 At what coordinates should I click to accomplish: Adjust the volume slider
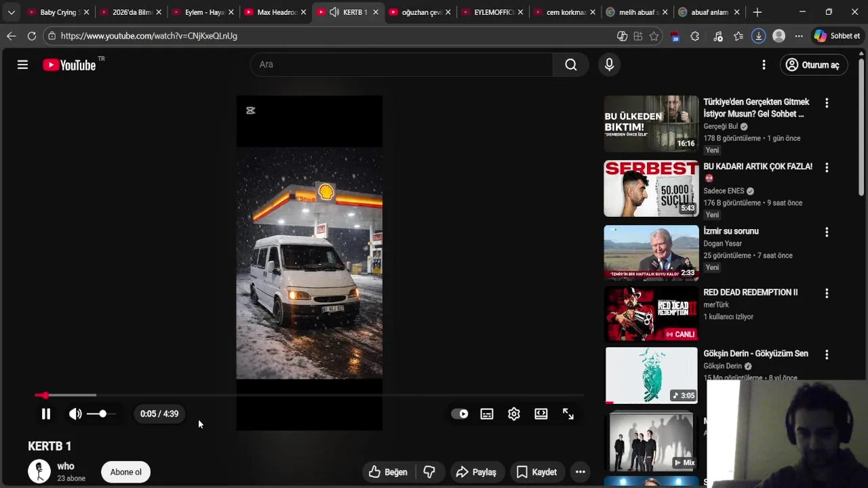[x=102, y=413]
